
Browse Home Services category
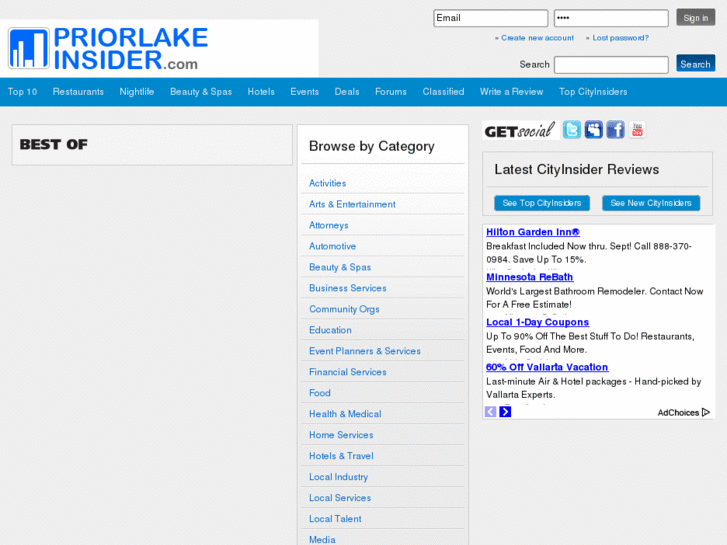click(341, 435)
